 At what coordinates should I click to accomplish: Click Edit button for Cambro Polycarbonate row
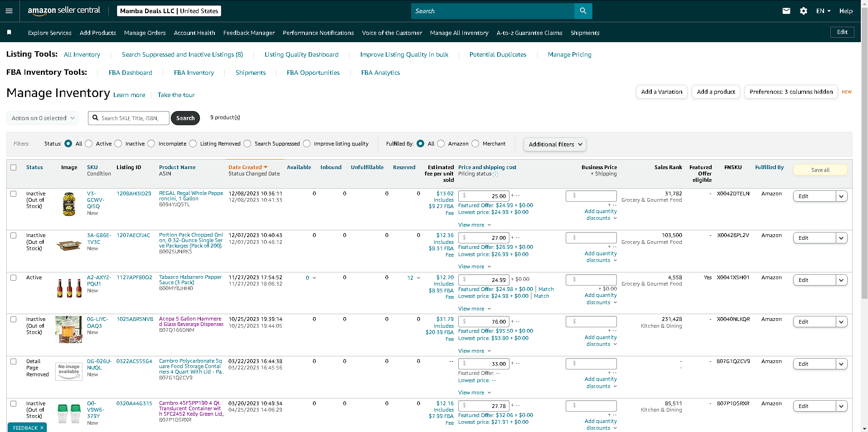click(815, 364)
